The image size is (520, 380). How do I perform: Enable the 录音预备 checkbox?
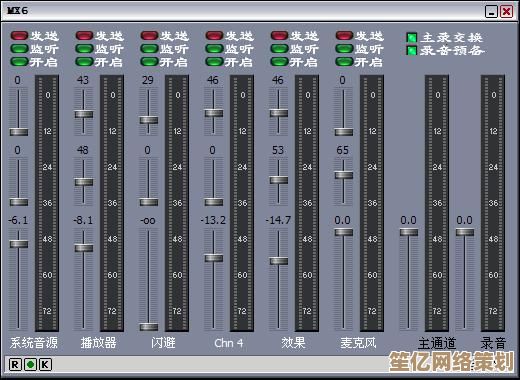[x=412, y=51]
